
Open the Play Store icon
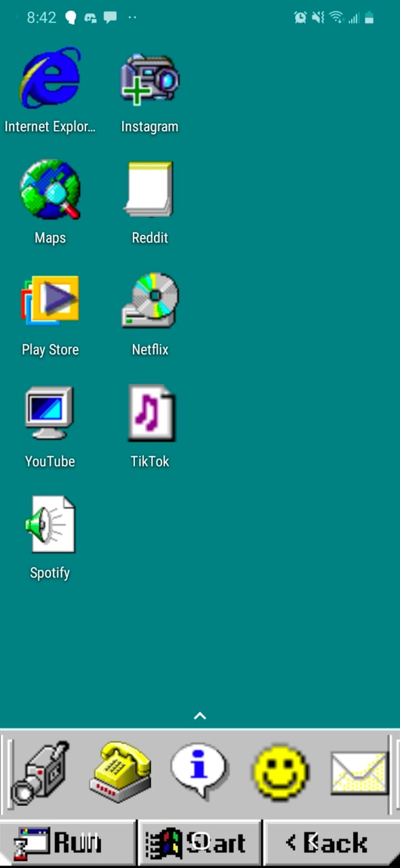click(50, 301)
